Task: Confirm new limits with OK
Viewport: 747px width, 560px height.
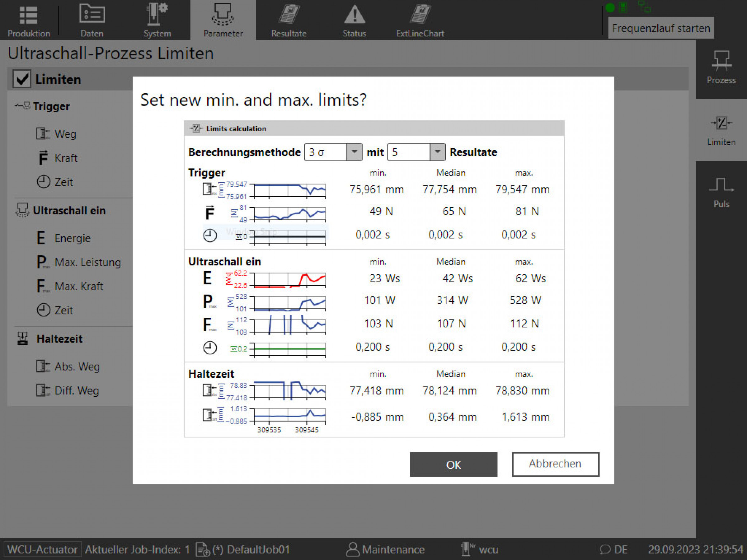Action: (453, 464)
